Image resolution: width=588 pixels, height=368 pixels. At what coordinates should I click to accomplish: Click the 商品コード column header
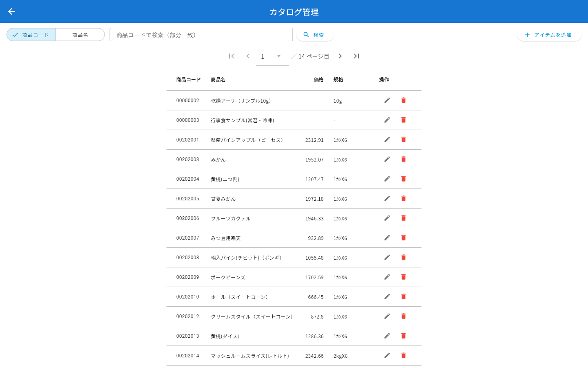point(189,80)
